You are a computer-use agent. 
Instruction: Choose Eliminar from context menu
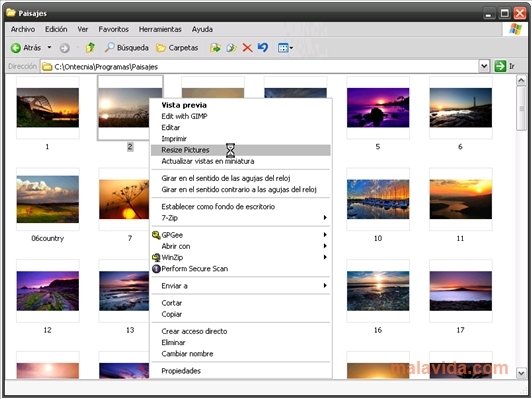(x=241, y=342)
